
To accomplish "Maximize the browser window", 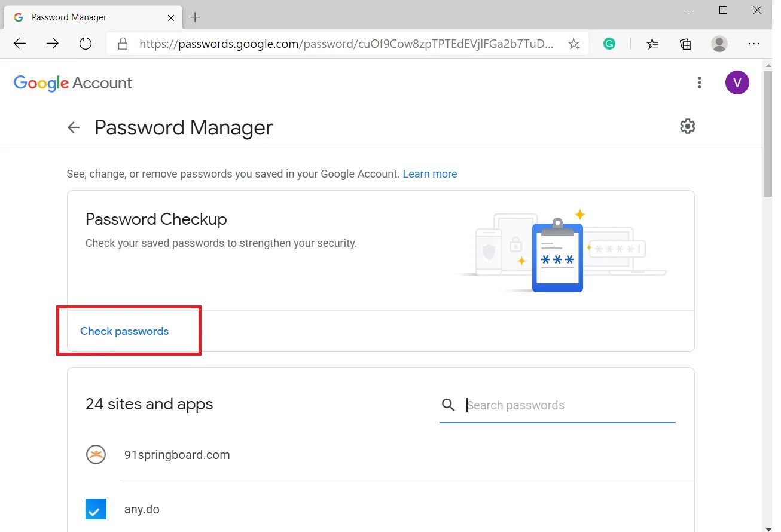I will tap(723, 10).
